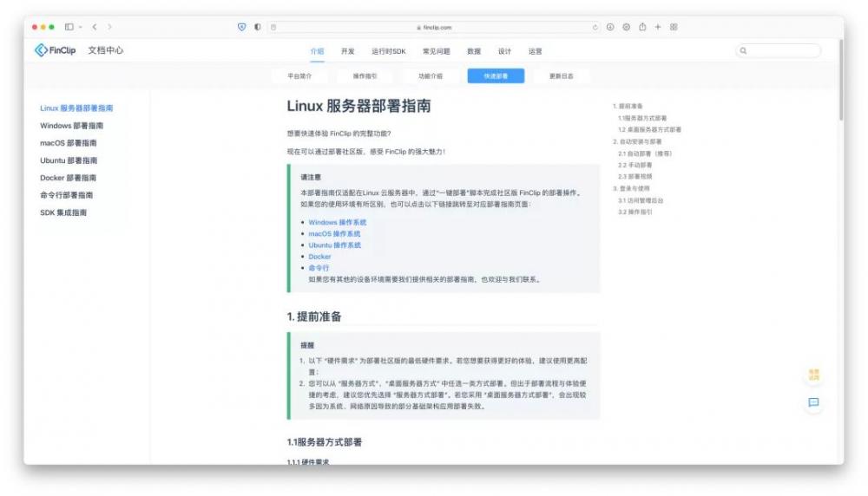The image size is (868, 496).
Task: Jump to 1.2 桌面服务器方式部署 in contents
Action: tap(649, 130)
